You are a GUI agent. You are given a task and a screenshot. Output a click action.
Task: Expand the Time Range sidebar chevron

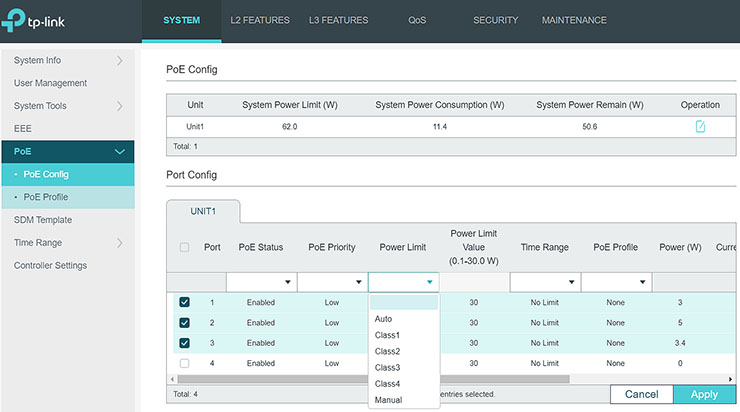(120, 243)
